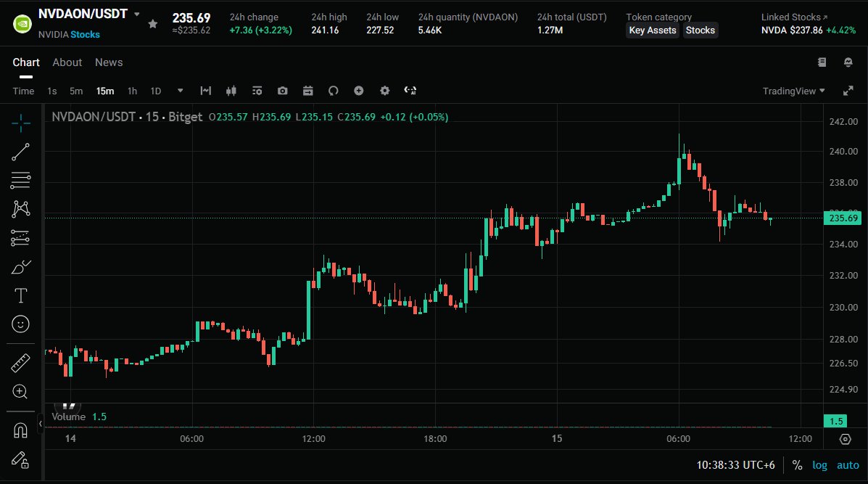Image resolution: width=868 pixels, height=484 pixels.
Task: Click the AI analysis icon in toolbar
Action: tap(410, 91)
